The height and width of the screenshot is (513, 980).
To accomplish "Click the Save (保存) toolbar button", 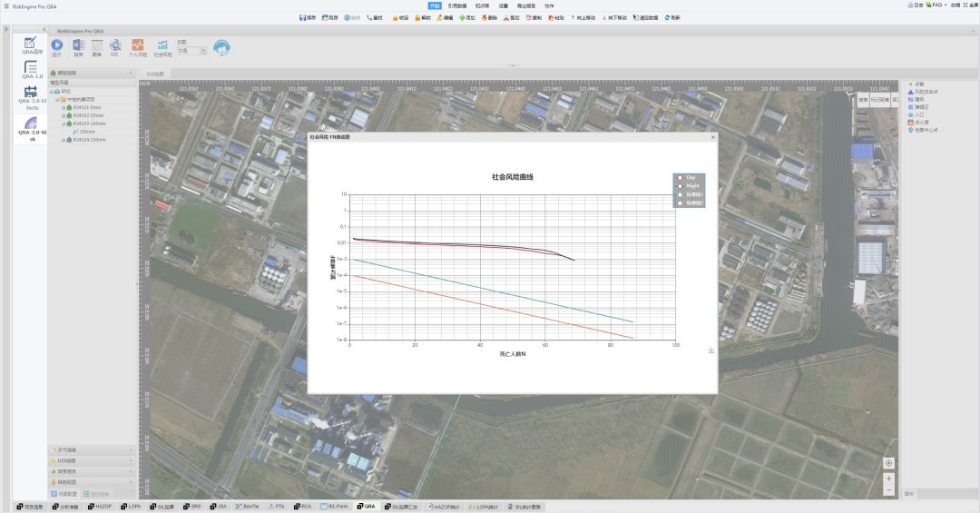I will point(308,17).
